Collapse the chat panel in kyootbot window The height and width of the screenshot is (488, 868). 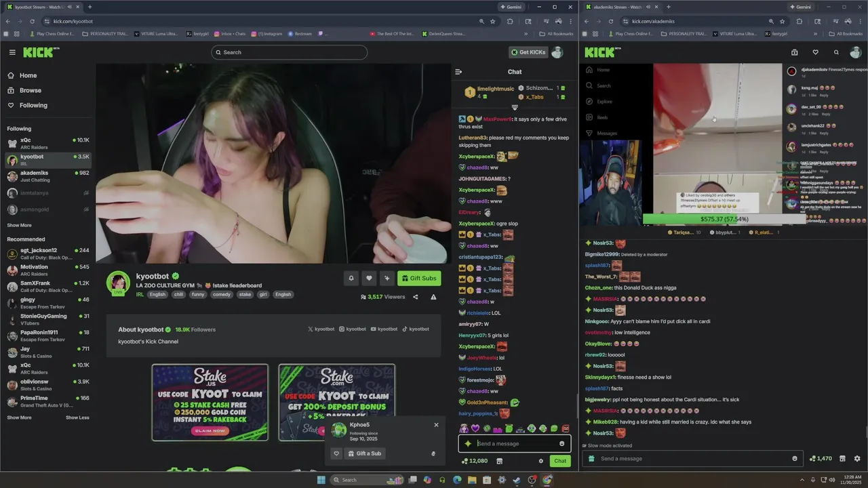tap(458, 72)
